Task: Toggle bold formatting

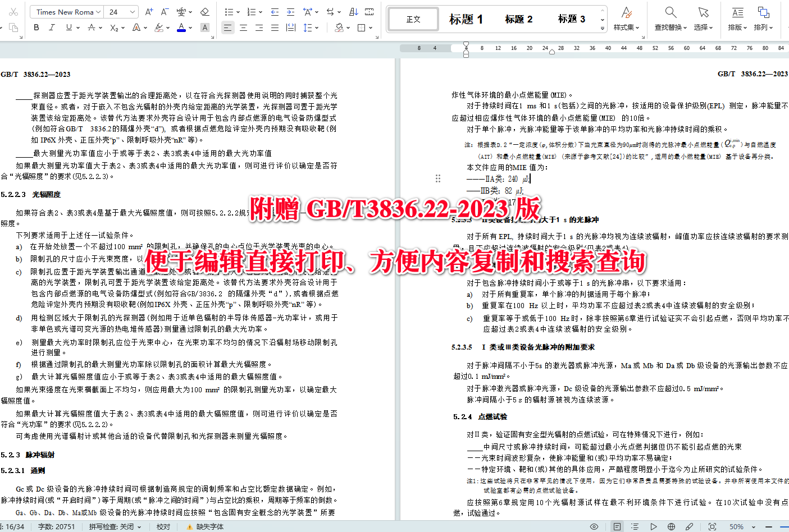Action: (x=36, y=27)
